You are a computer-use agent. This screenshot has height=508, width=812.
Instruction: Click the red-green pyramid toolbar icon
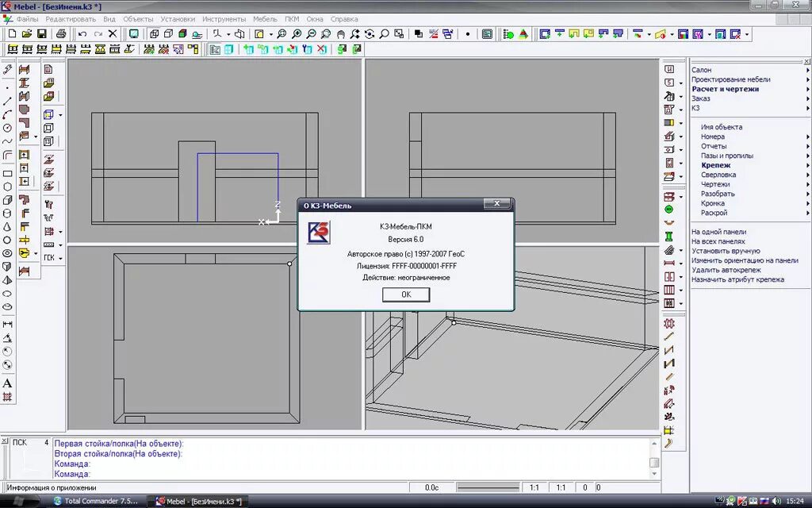[523, 34]
